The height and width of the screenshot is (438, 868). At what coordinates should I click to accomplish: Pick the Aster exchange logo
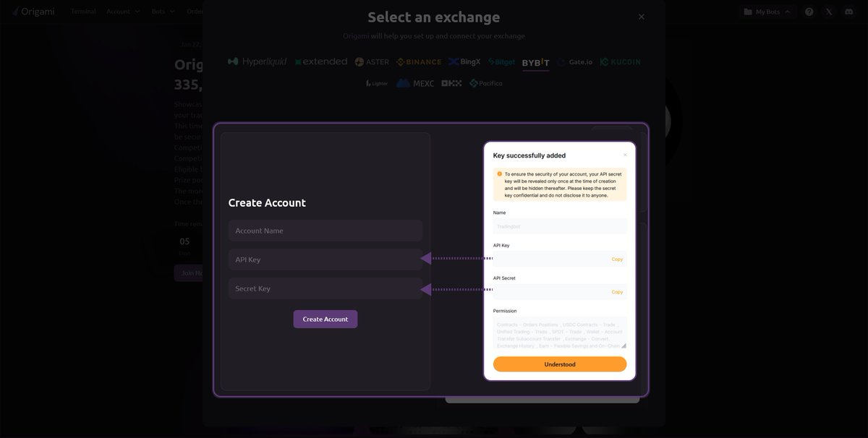pyautogui.click(x=372, y=62)
